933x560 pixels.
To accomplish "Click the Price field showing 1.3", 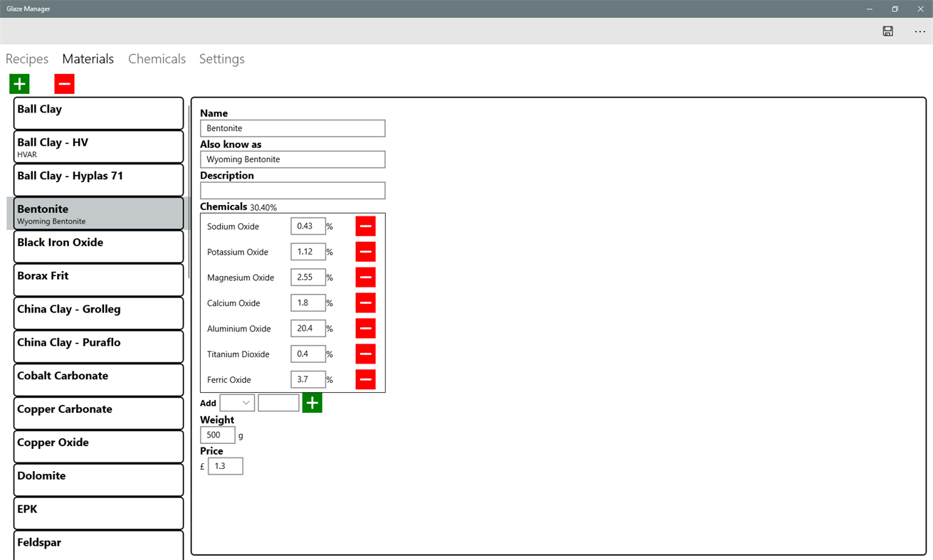I will 225,465.
